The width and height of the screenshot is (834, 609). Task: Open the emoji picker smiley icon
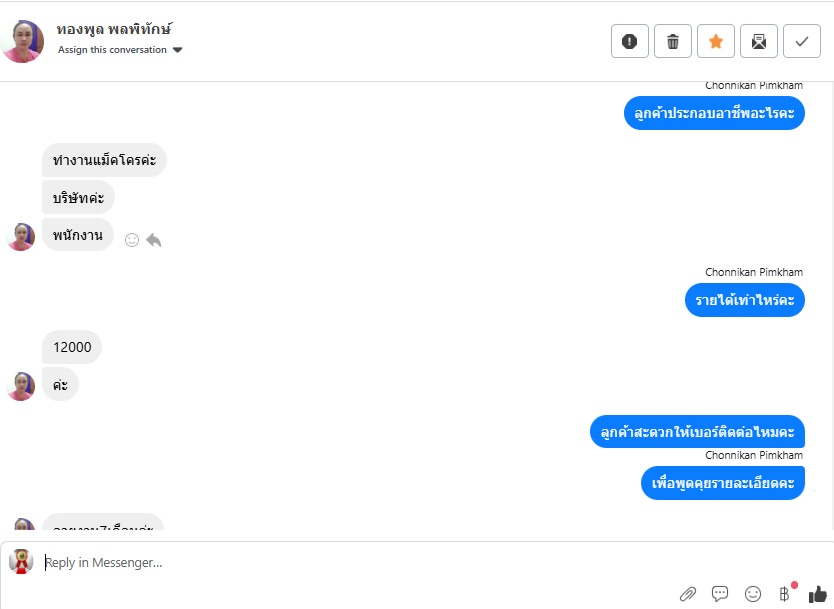tap(753, 594)
